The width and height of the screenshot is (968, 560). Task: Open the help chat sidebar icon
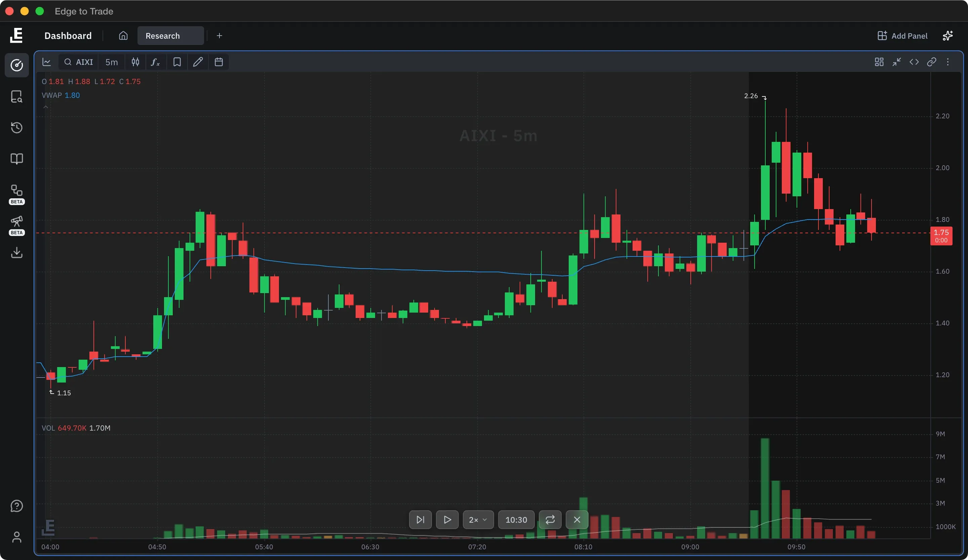coord(16,506)
